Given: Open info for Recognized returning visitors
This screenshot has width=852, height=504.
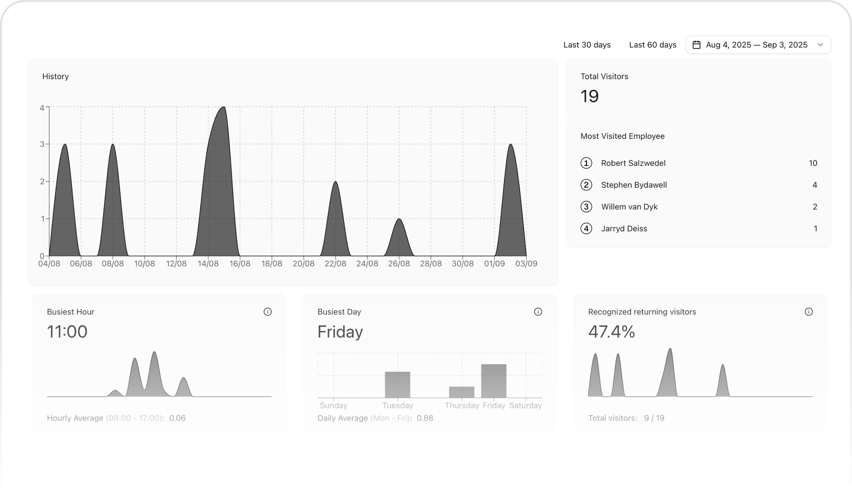Looking at the screenshot, I should pyautogui.click(x=808, y=312).
